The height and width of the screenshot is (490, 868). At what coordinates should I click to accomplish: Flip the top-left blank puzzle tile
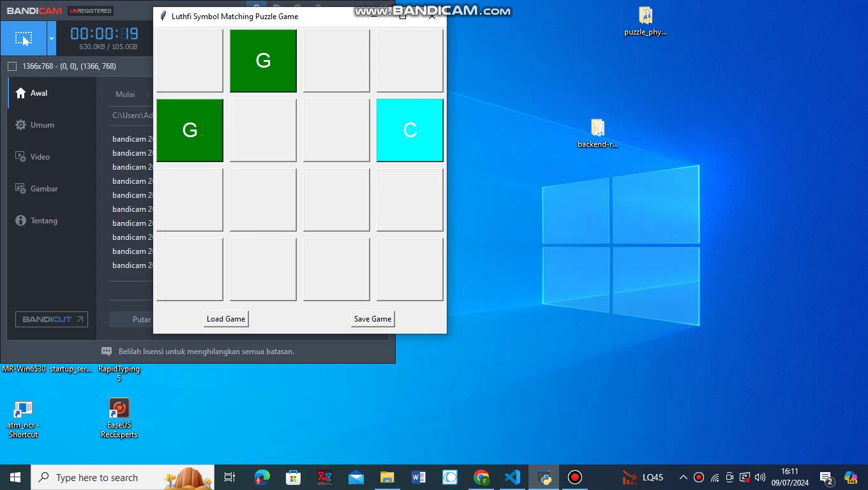tap(190, 61)
